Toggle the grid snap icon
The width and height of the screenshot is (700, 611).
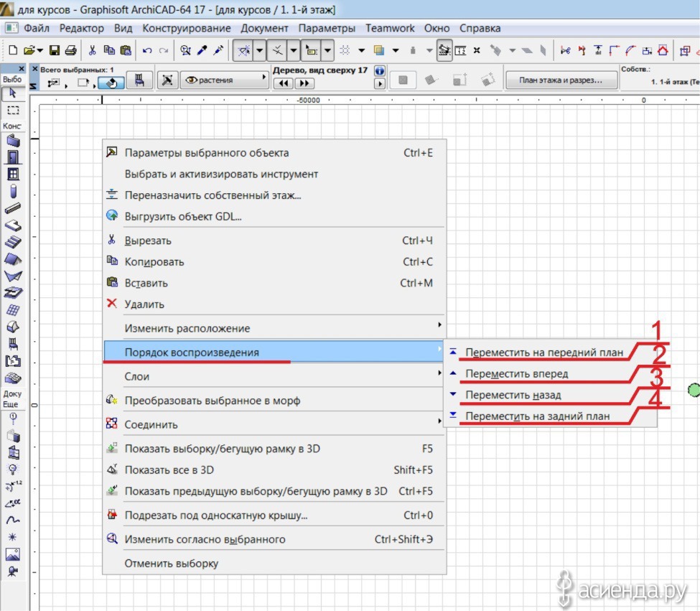click(x=345, y=50)
